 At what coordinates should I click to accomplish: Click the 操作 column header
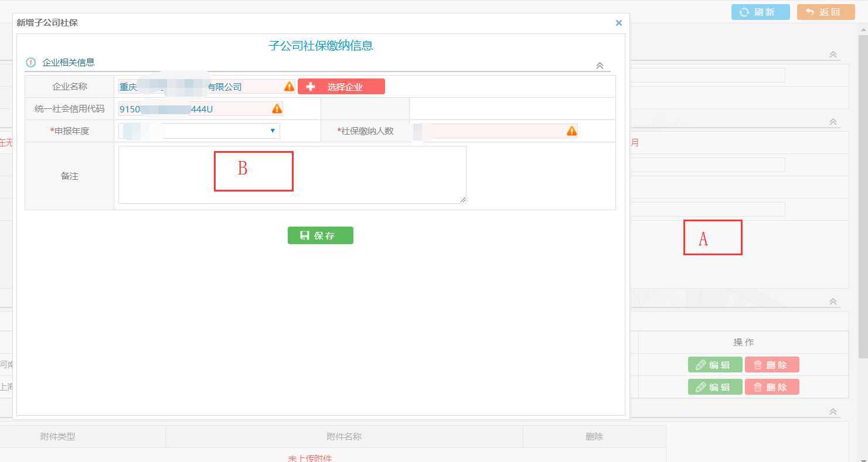point(743,342)
